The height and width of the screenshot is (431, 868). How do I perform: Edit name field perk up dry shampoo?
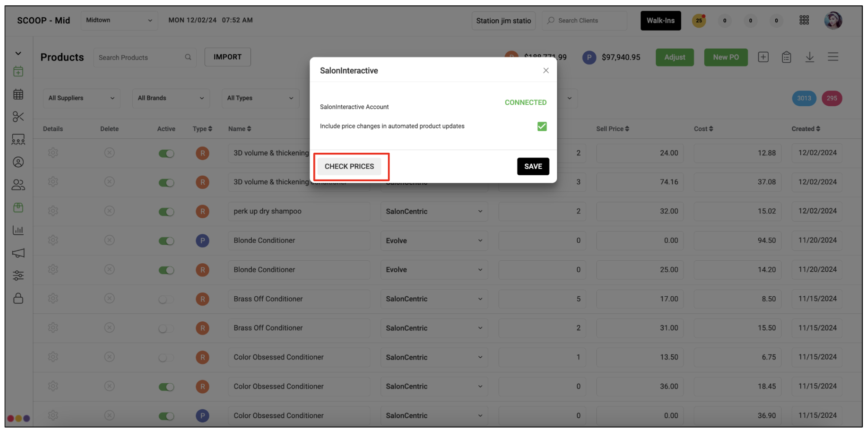[x=299, y=212]
